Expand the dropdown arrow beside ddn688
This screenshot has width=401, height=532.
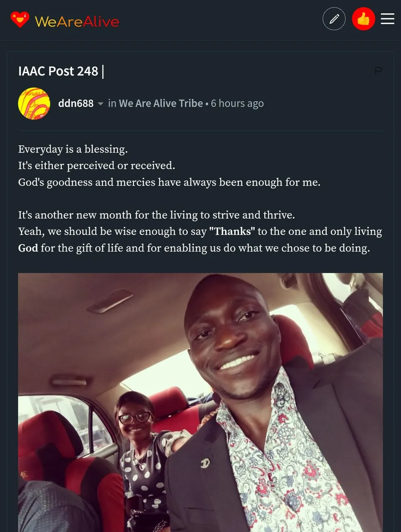pos(101,104)
